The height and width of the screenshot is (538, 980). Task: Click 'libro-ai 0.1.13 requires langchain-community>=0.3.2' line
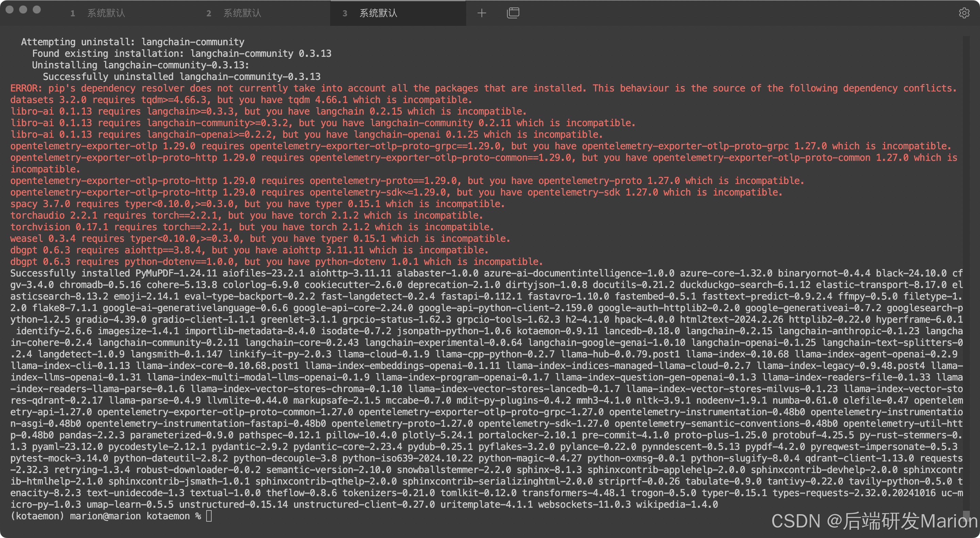(x=323, y=123)
